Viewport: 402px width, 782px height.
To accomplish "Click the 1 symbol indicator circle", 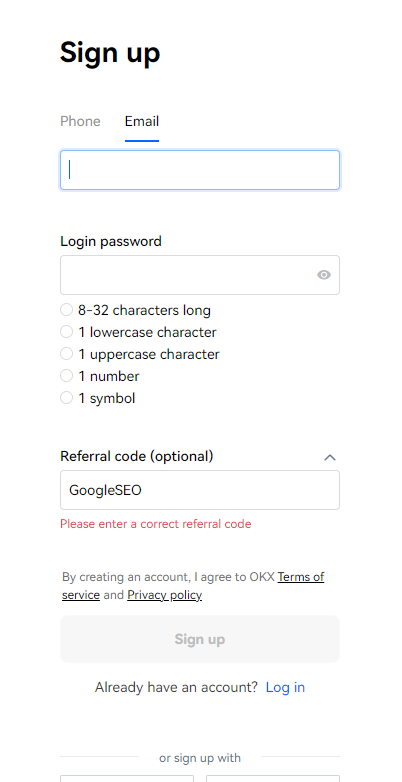I will [x=66, y=398].
